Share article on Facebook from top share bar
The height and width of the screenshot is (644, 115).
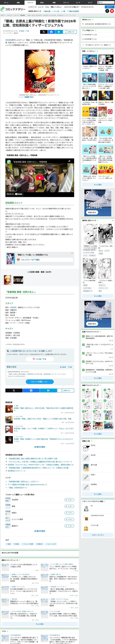click(51, 32)
